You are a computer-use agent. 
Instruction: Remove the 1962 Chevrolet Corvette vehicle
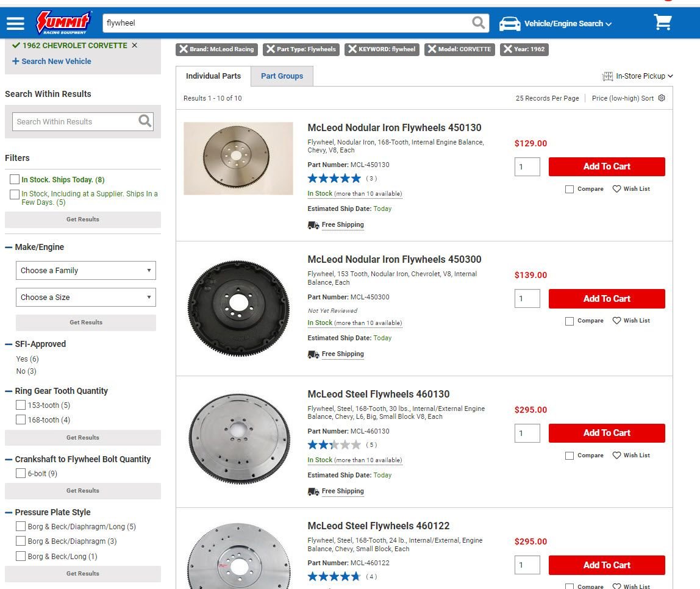tap(135, 46)
